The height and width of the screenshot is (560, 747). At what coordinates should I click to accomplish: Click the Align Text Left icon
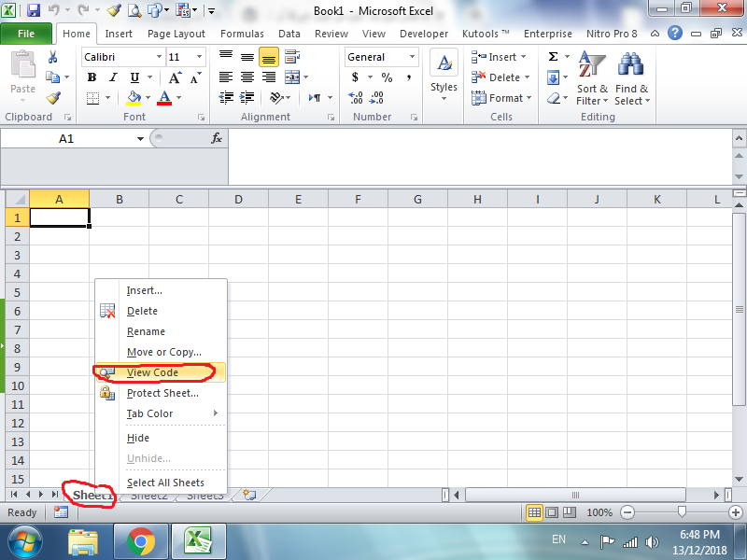click(x=226, y=77)
